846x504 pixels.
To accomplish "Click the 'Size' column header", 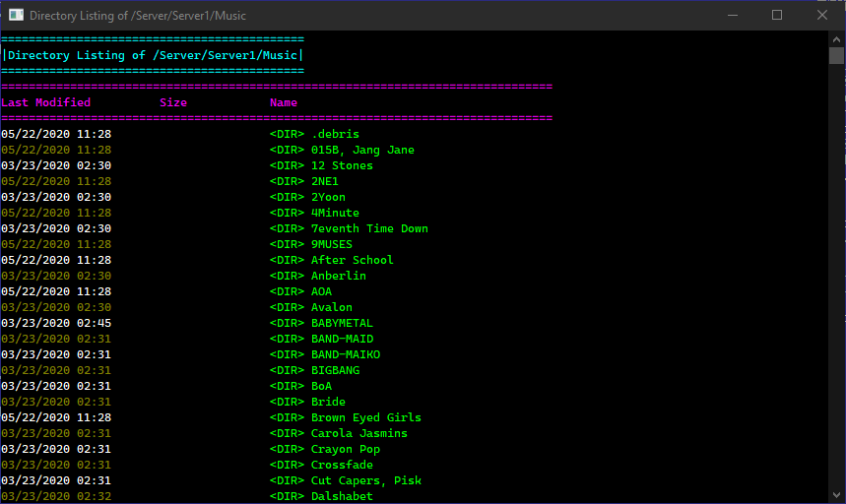I will (173, 102).
